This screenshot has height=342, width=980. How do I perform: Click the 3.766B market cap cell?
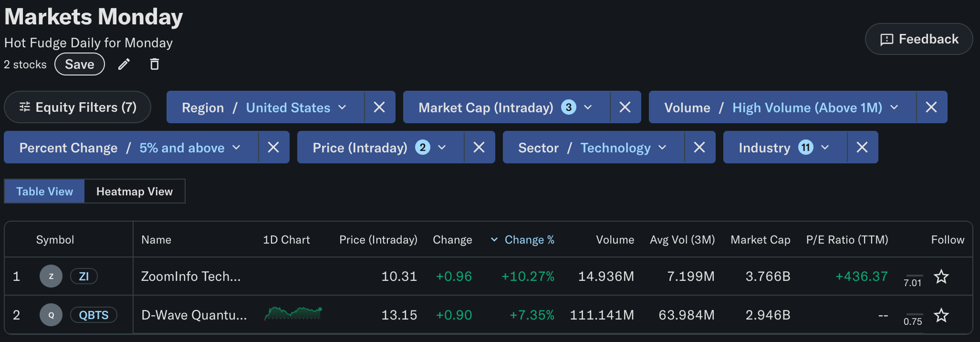click(x=768, y=277)
